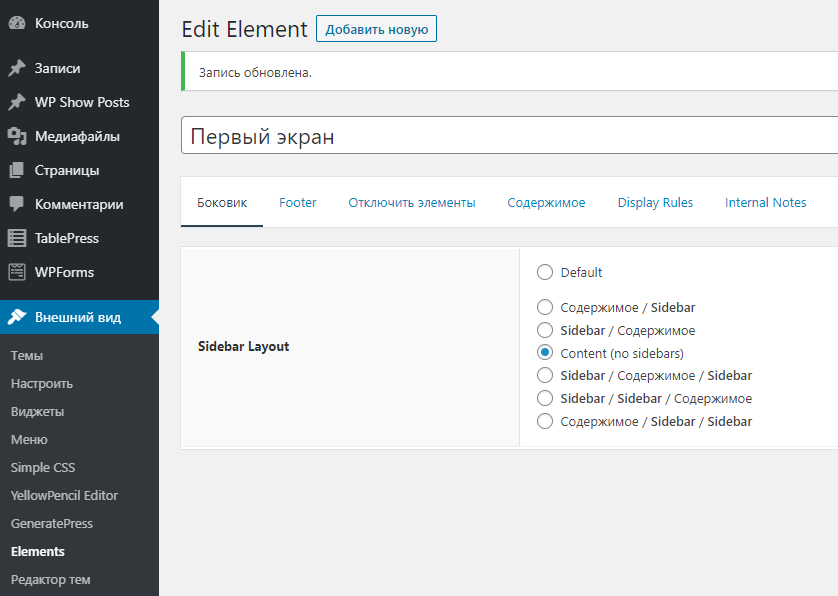Open Медиафайлы via its media icon

point(17,137)
